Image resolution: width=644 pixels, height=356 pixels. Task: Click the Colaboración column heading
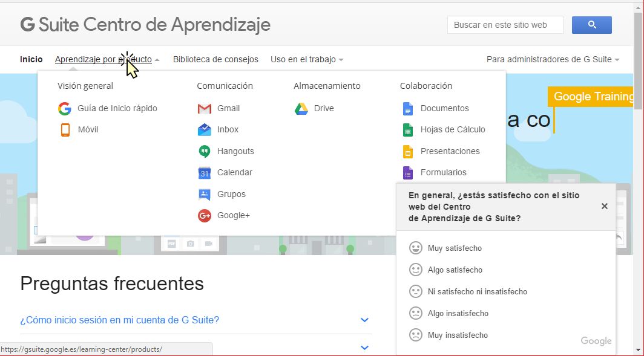point(426,86)
